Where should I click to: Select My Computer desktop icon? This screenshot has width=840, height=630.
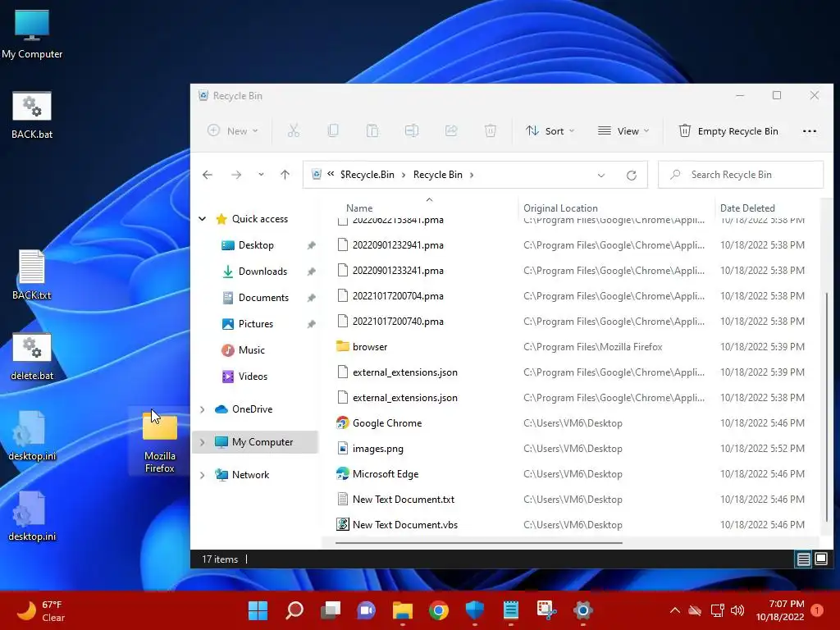(32, 34)
